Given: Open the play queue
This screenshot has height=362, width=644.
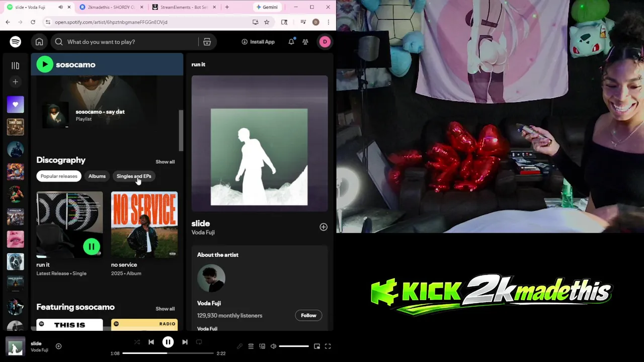Looking at the screenshot, I should click(251, 346).
